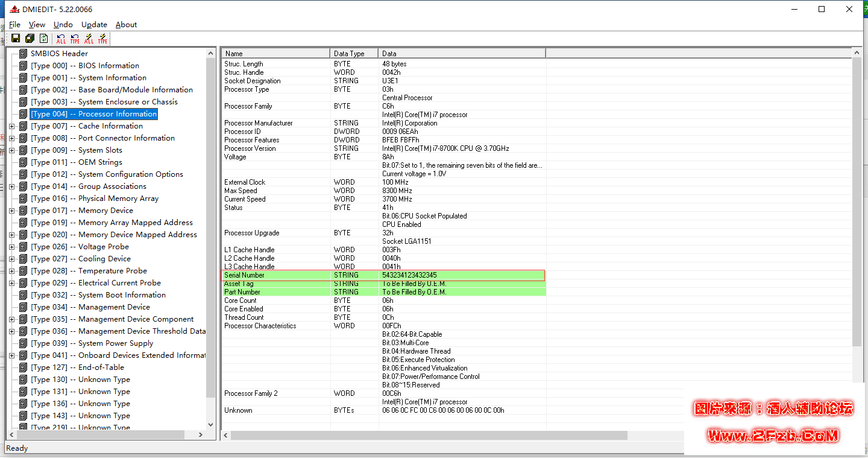Image resolution: width=868 pixels, height=458 pixels.
Task: Click the serial number value 543234123432345
Action: tap(409, 275)
